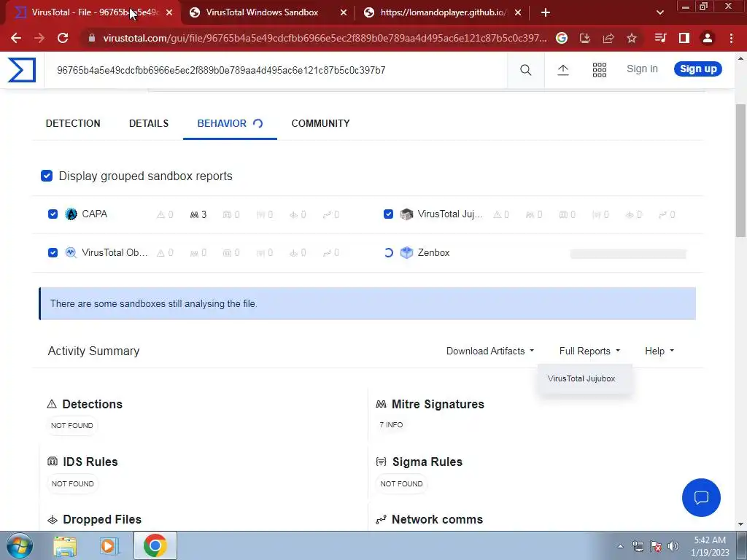Switch to the DETAILS tab

pos(149,123)
